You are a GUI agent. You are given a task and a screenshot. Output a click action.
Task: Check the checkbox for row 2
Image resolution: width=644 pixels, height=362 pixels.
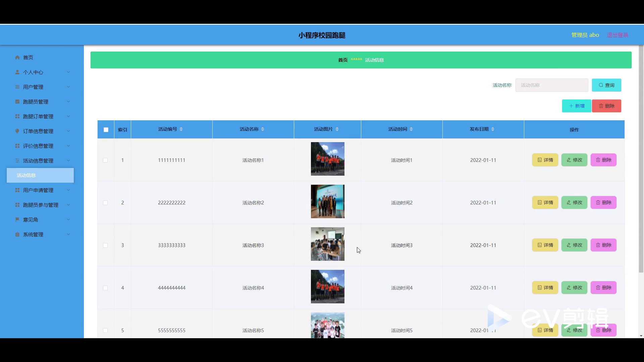tap(105, 203)
